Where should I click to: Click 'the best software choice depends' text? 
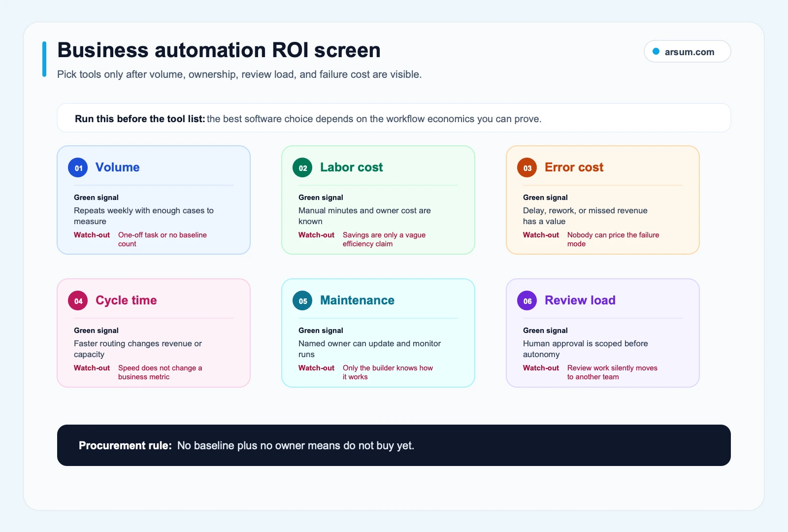pos(374,119)
